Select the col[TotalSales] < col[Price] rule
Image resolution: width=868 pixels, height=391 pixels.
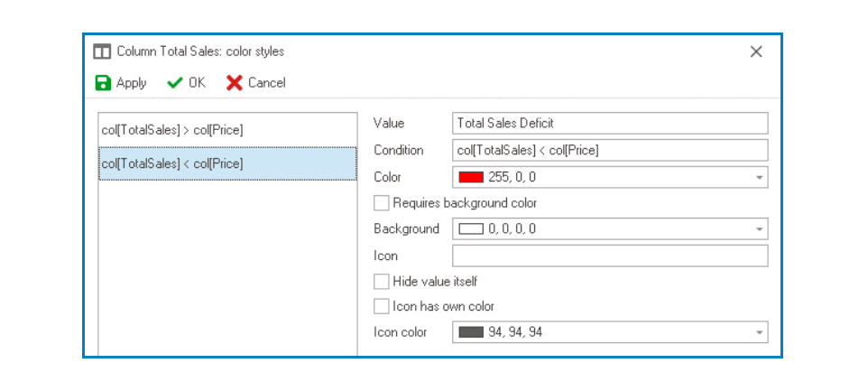(172, 163)
